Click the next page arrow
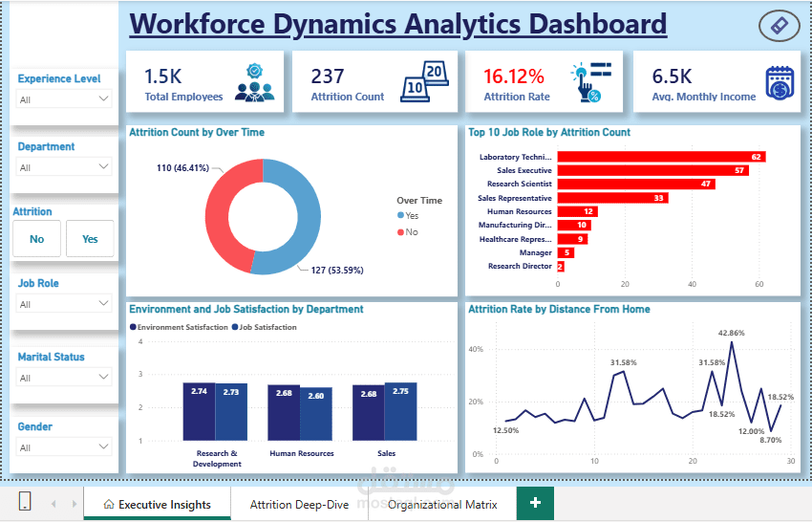Image resolution: width=812 pixels, height=522 pixels. pos(75,503)
